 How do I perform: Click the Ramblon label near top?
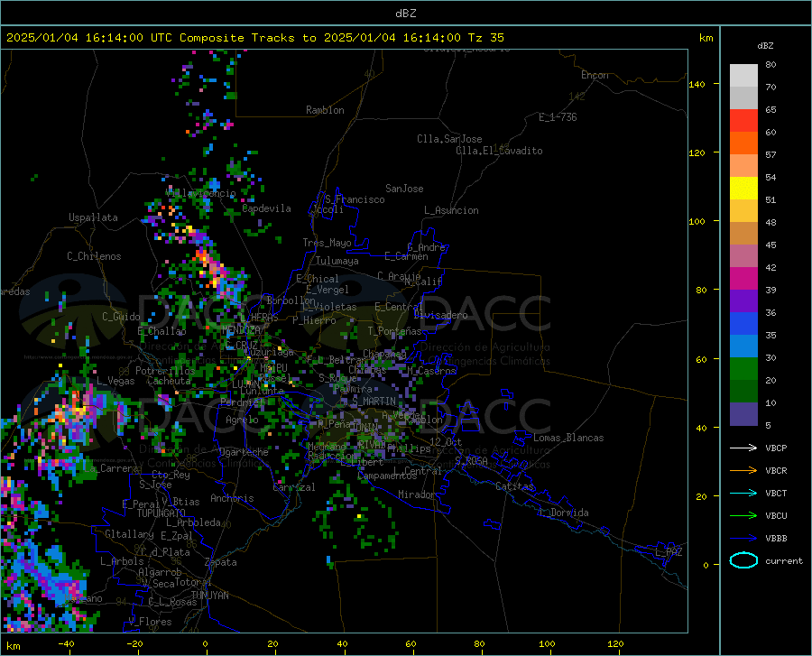325,110
